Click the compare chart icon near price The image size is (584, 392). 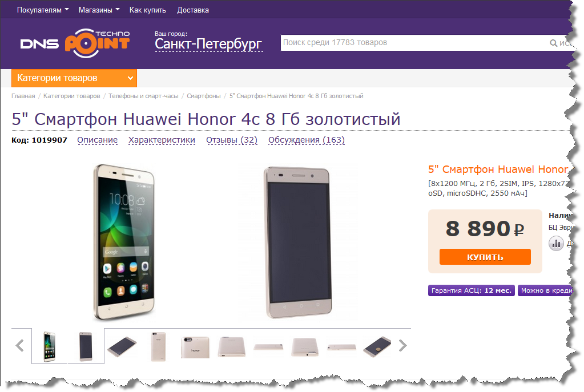pos(556,244)
